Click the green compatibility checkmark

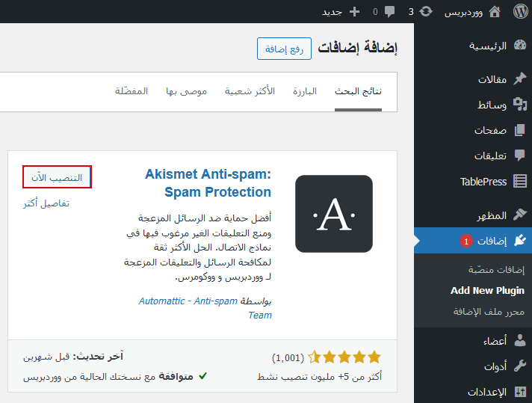pyautogui.click(x=203, y=376)
